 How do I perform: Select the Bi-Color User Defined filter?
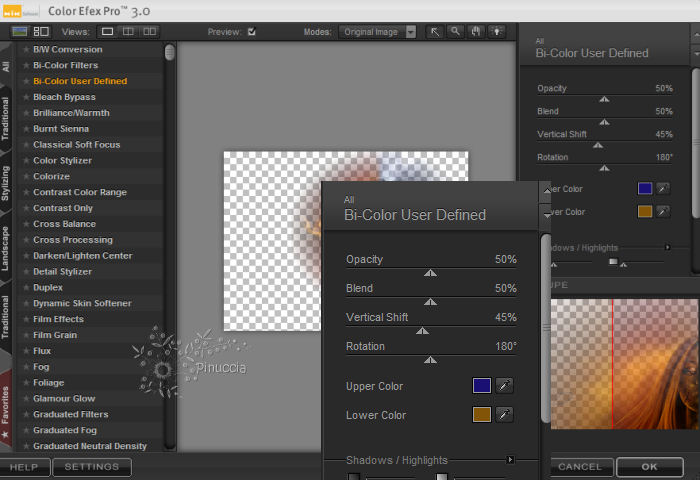coord(80,81)
